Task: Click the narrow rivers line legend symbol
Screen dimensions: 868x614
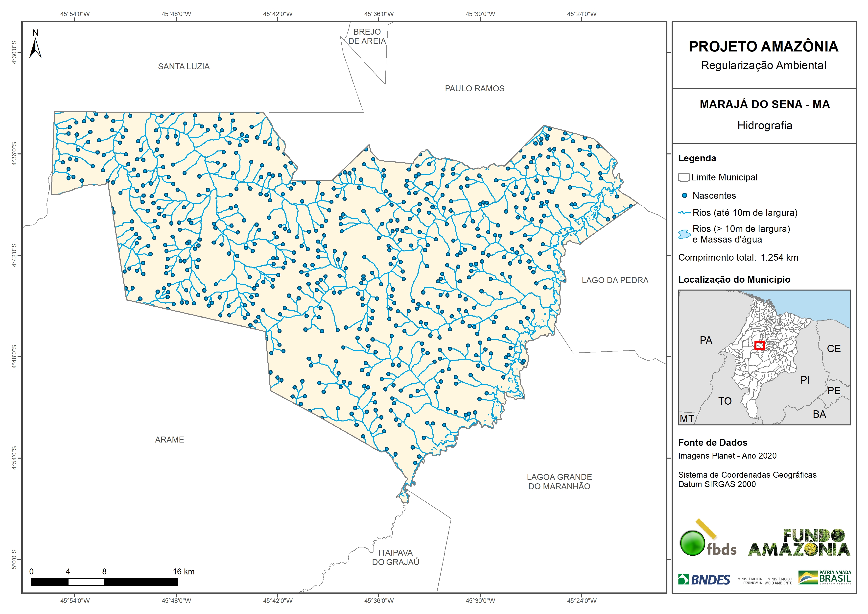Action: click(684, 213)
